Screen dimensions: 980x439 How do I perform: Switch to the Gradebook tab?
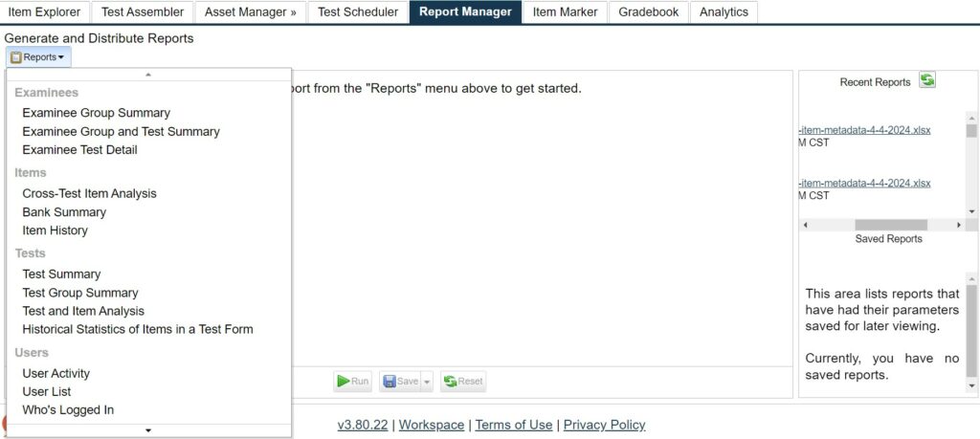649,11
